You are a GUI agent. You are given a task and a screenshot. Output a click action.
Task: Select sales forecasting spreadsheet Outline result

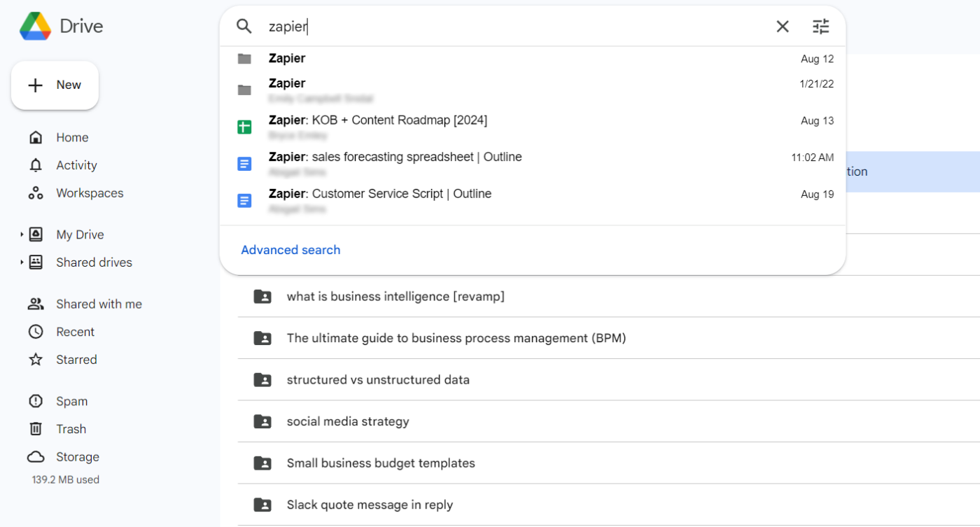coord(395,157)
